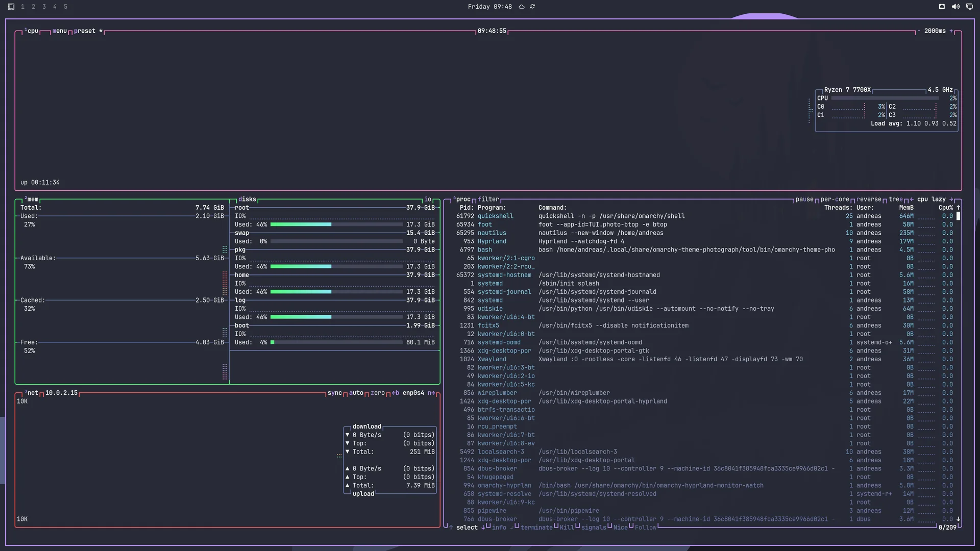Viewport: 980px width, 551px height.
Task: Switch to previous network interface via b arrow
Action: [x=396, y=393]
